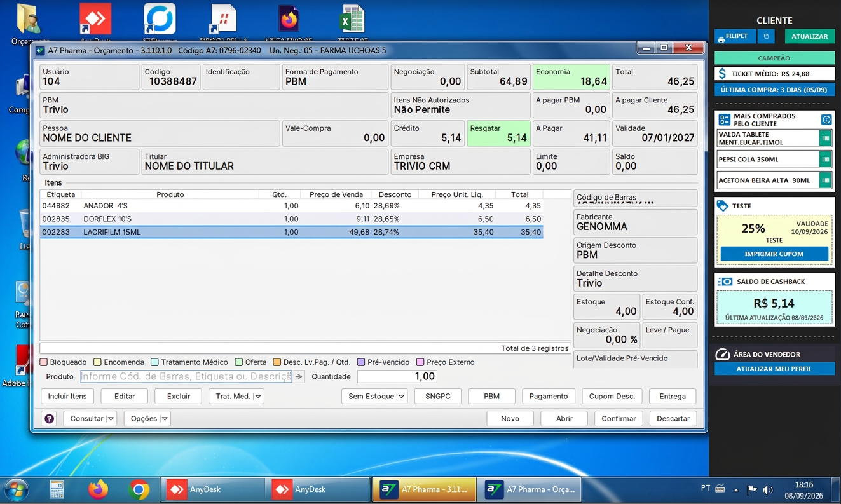The height and width of the screenshot is (504, 841).
Task: Click the arrow icon beside Produto field
Action: [299, 377]
